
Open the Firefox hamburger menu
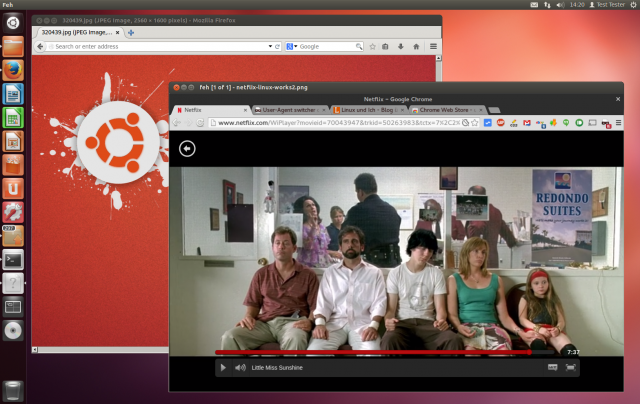tap(433, 47)
